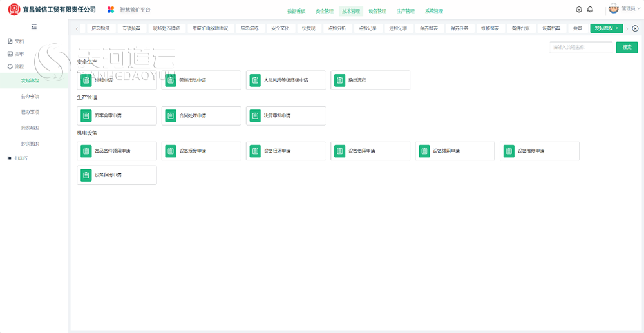Click the green icon on 人员风险等级降级申请 card
The height and width of the screenshot is (333, 644).
(x=256, y=80)
